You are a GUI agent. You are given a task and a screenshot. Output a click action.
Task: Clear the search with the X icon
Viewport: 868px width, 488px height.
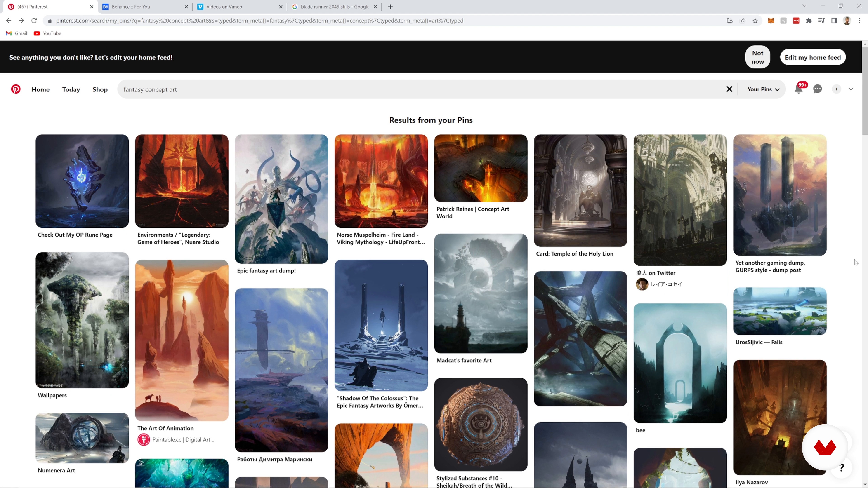click(729, 89)
